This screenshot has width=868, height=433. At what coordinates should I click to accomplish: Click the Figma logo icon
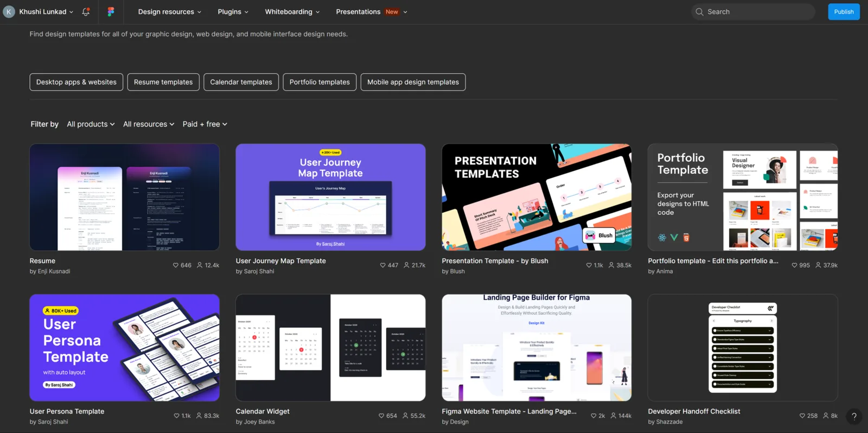click(111, 11)
